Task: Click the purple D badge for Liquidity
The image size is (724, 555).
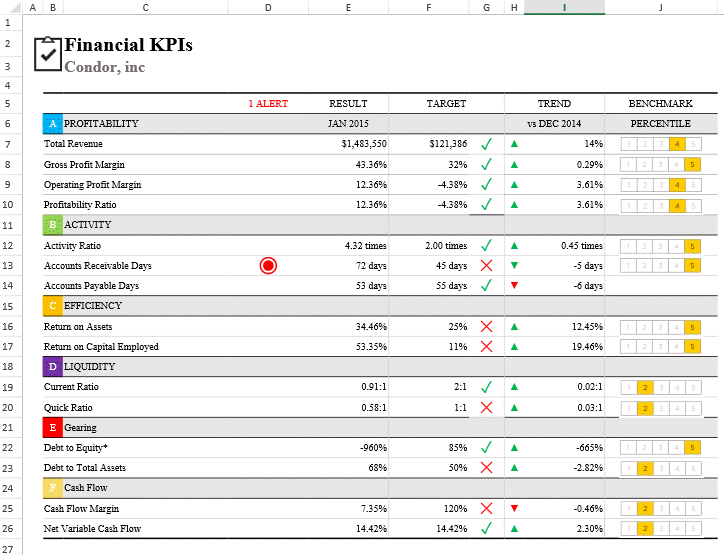Action: (x=53, y=367)
